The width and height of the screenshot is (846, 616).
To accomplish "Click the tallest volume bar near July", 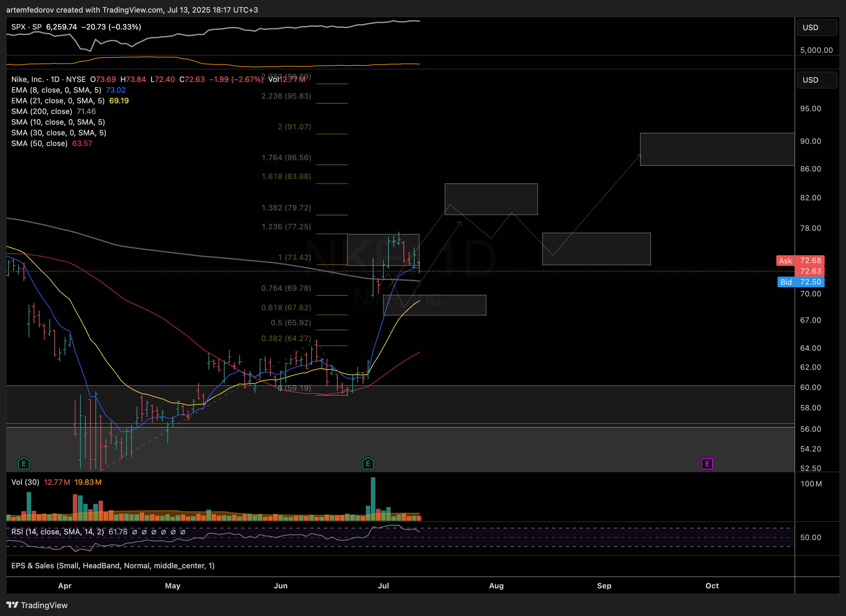I will pos(373,499).
